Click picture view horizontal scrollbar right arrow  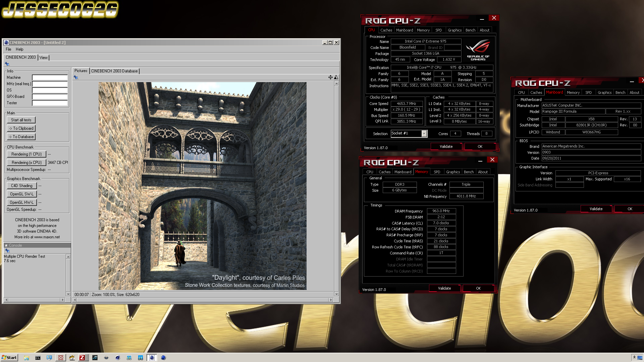[331, 300]
